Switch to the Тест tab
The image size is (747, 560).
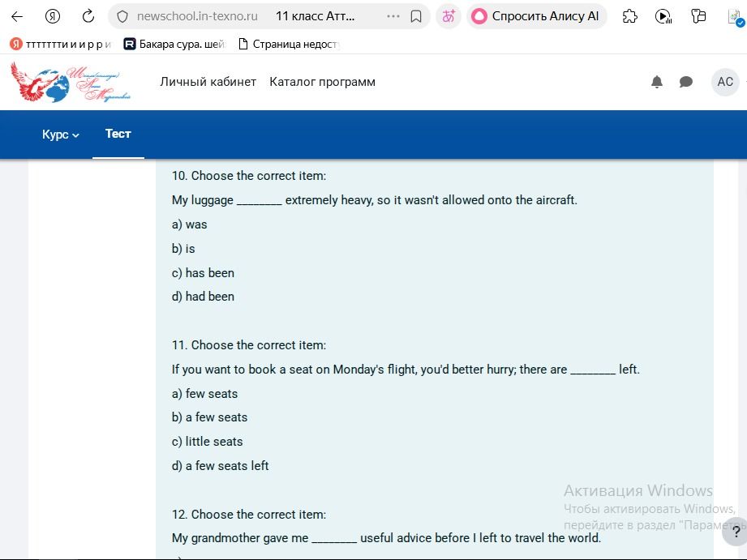[x=118, y=134]
